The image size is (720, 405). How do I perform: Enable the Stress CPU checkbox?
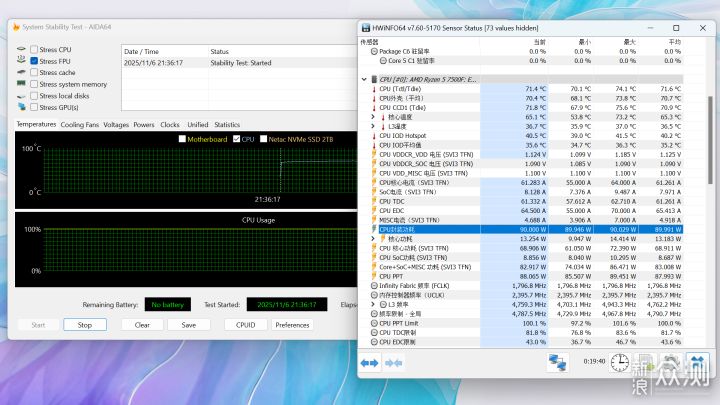point(34,49)
